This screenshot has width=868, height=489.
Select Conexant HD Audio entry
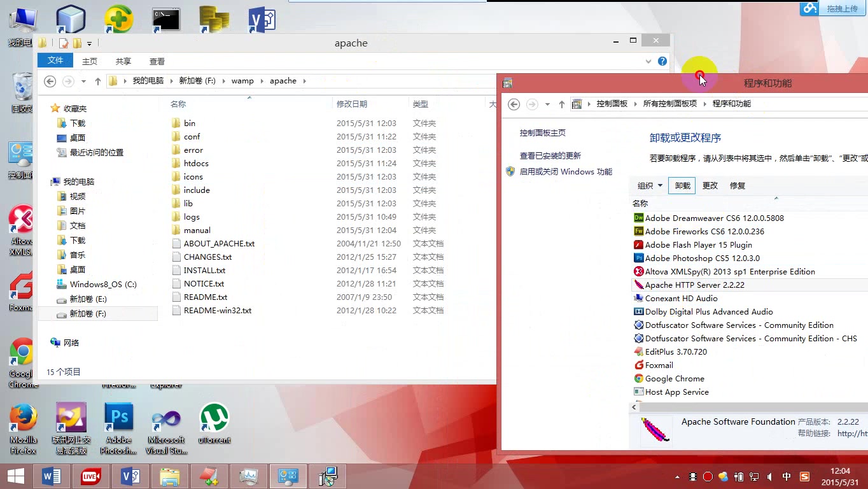[681, 298]
